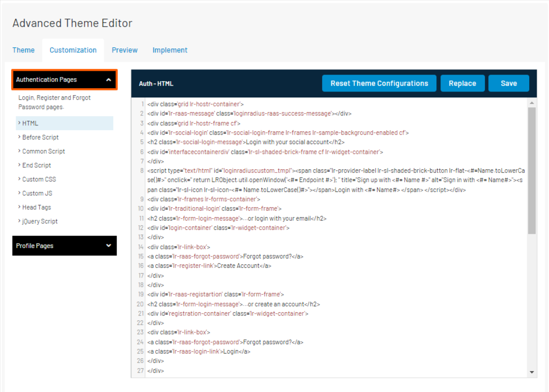The height and width of the screenshot is (392, 549).
Task: Open the Before Script item
Action: click(40, 138)
